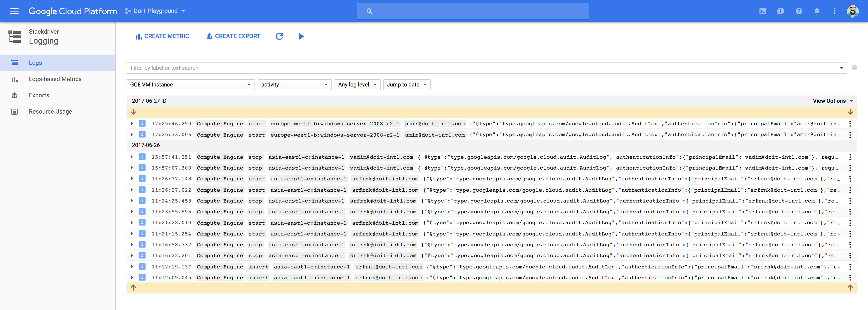The width and height of the screenshot is (868, 310).
Task: Open more menu for 15:57:07.303 entry
Action: [x=850, y=168]
